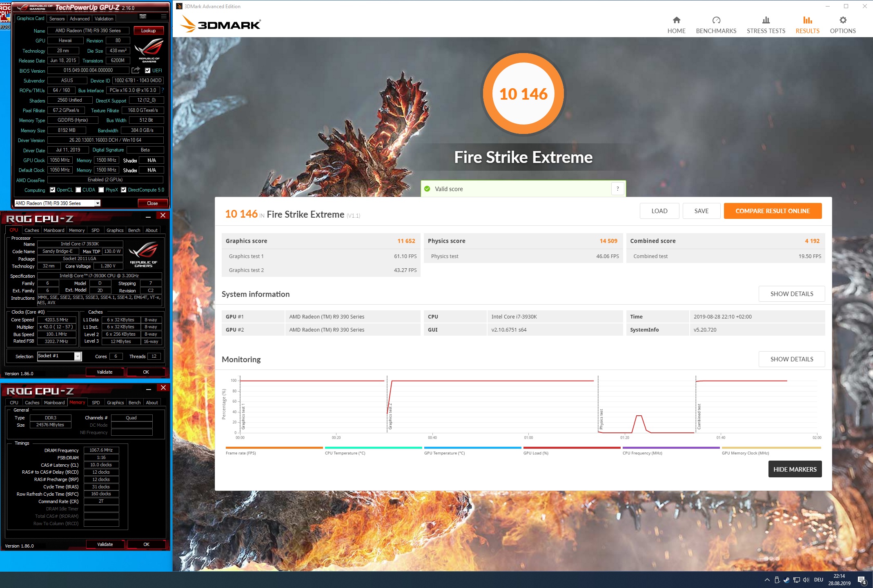Click 3DMark title bar app icon
Image resolution: width=873 pixels, height=588 pixels.
(x=179, y=6)
